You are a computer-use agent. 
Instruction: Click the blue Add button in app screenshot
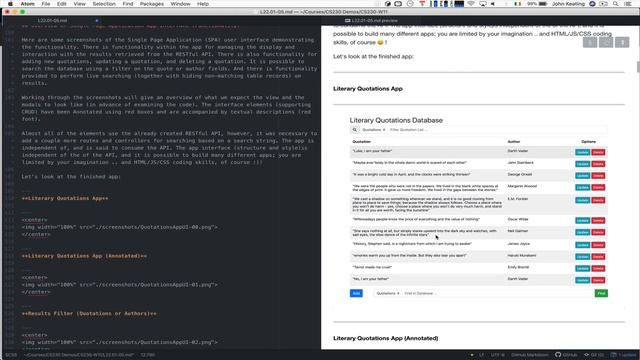click(x=356, y=293)
